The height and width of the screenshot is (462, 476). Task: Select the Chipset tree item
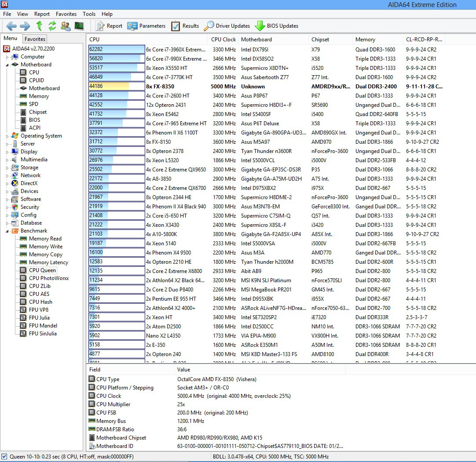(38, 112)
